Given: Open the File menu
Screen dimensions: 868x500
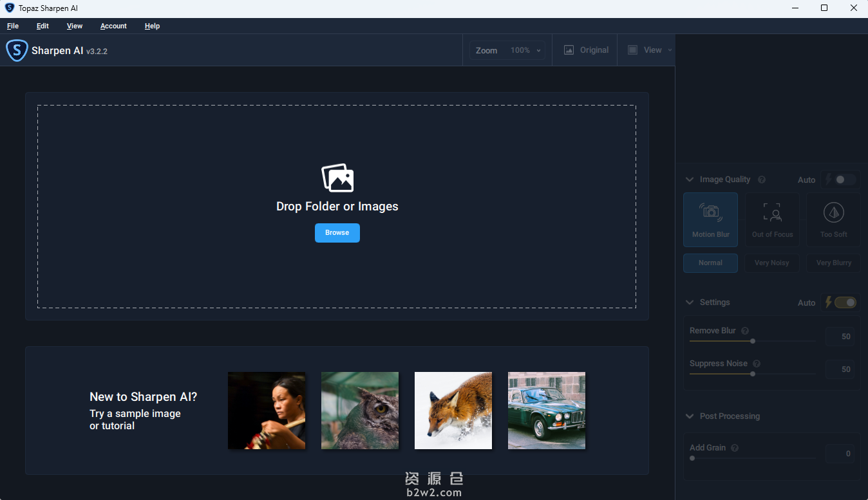Looking at the screenshot, I should (12, 26).
